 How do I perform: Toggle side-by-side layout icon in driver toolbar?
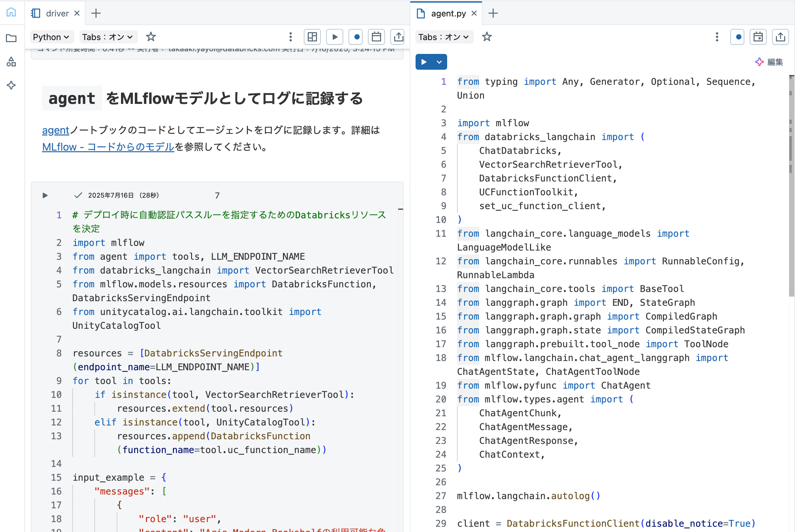tap(312, 36)
